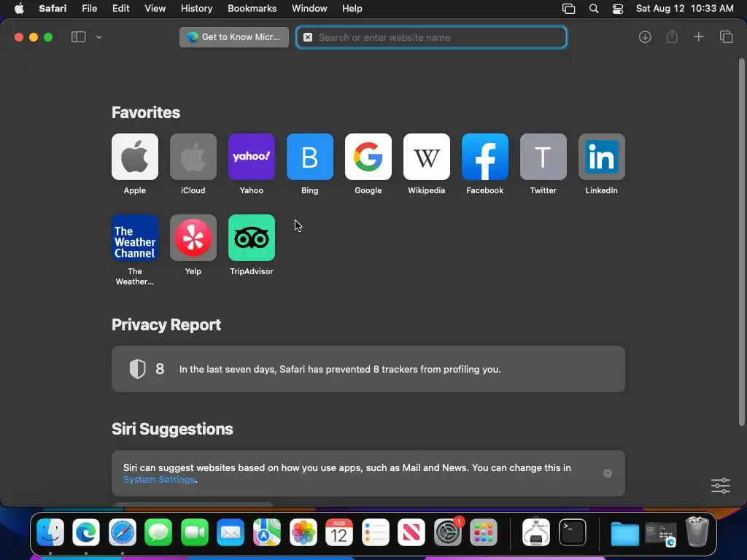Open Launchpad from the Dock
Viewport: 747px width, 560px height.
pyautogui.click(x=484, y=532)
